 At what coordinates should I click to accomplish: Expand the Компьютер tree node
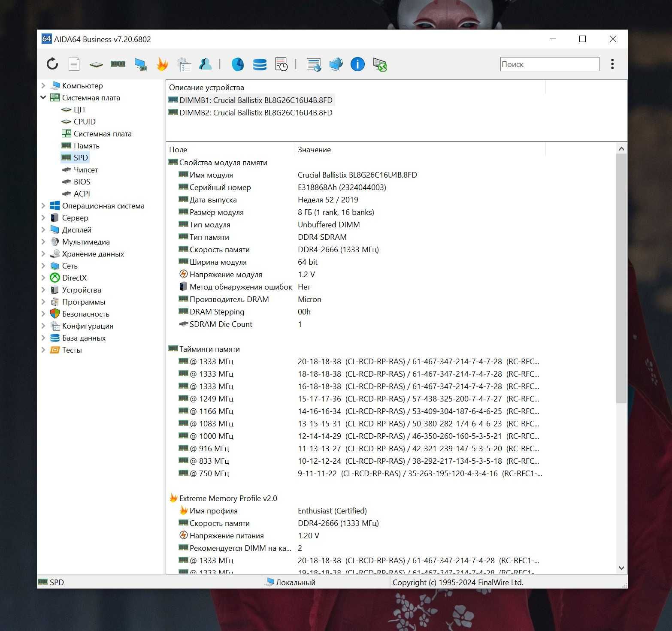43,85
